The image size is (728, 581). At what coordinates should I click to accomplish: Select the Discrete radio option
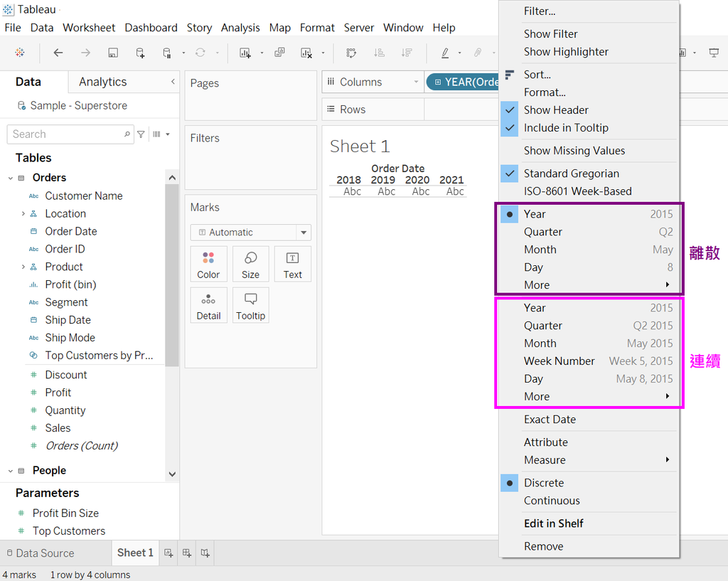coord(589,483)
